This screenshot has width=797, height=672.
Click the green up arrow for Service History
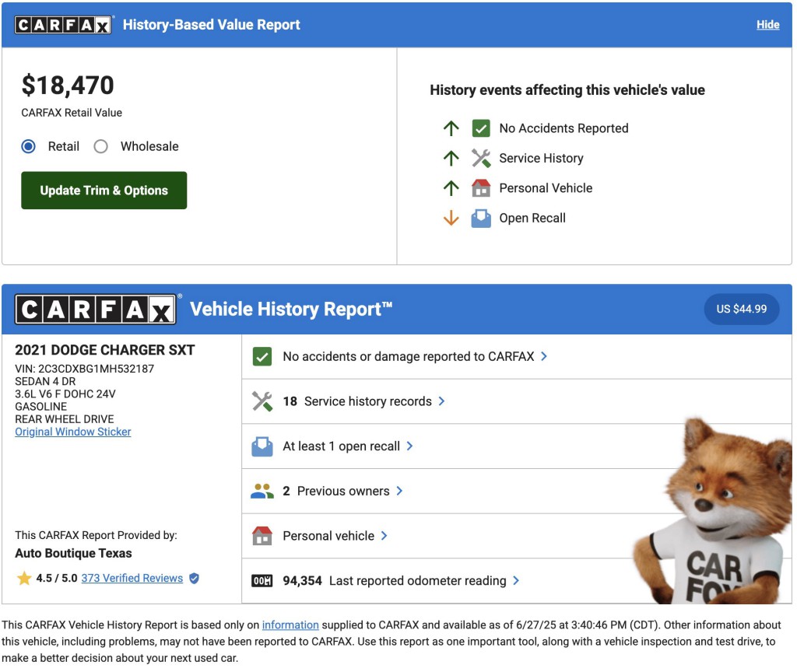tap(451, 159)
